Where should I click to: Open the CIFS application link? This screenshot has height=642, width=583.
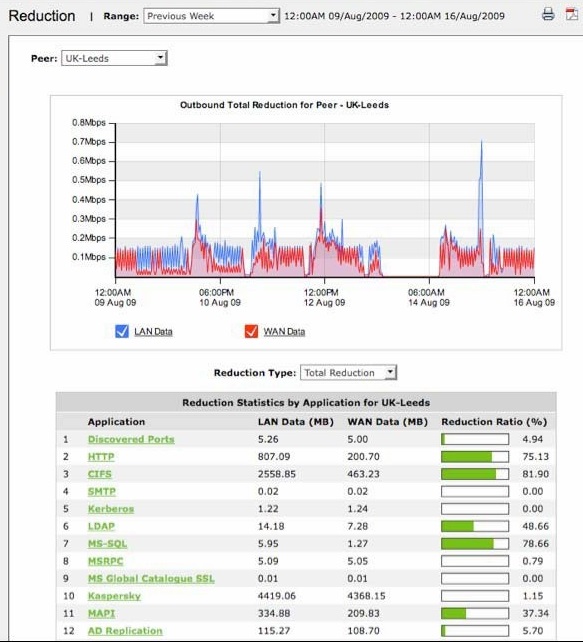coord(99,474)
